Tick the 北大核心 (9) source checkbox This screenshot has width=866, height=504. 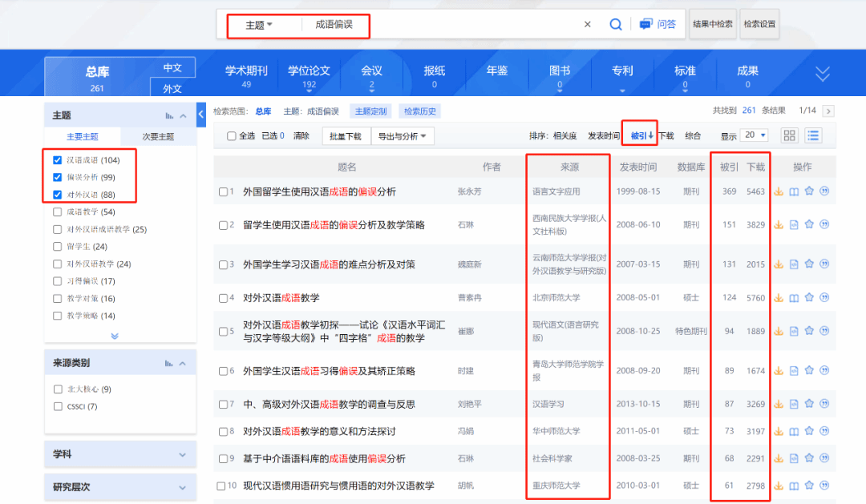coord(58,389)
